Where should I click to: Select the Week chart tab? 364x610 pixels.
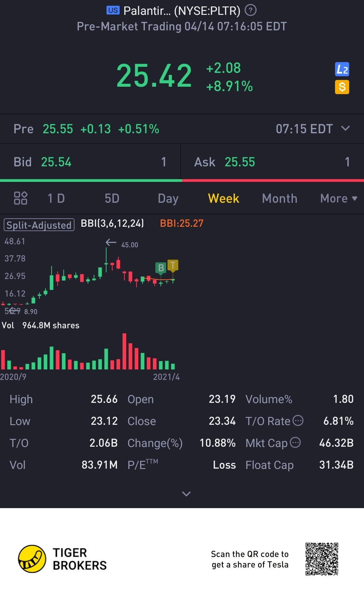[x=223, y=198]
